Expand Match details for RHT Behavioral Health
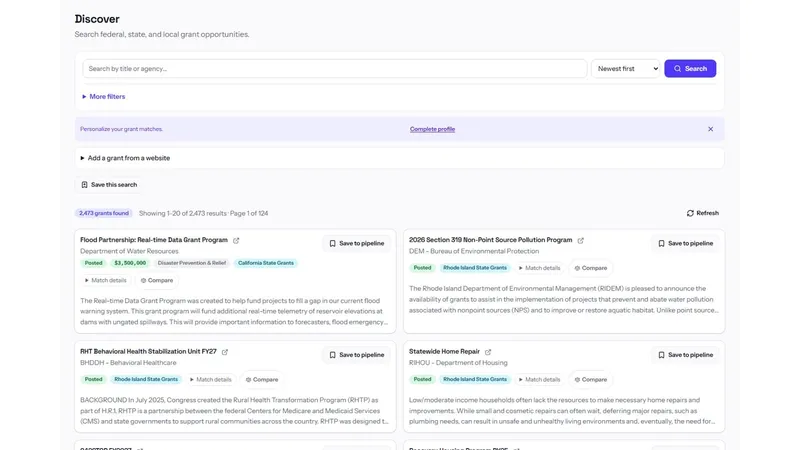This screenshot has height=450, width=800. click(x=211, y=380)
